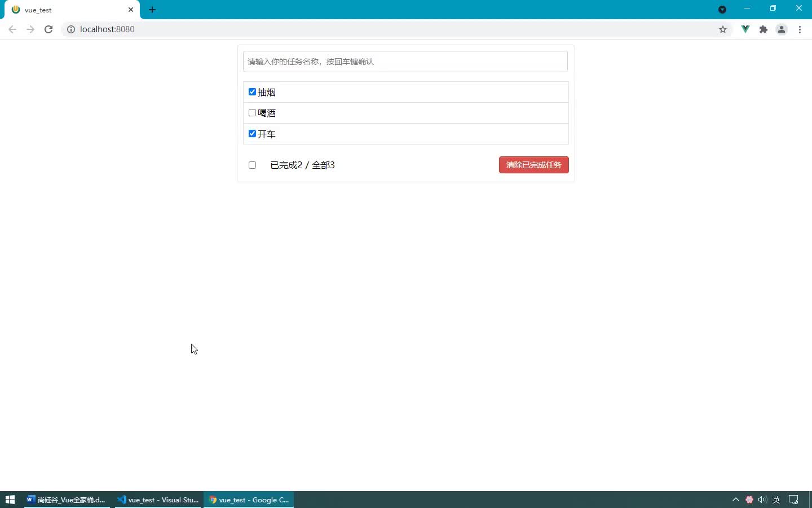The image size is (812, 508).
Task: Select the Google Chrome taskbar item
Action: [x=249, y=500]
